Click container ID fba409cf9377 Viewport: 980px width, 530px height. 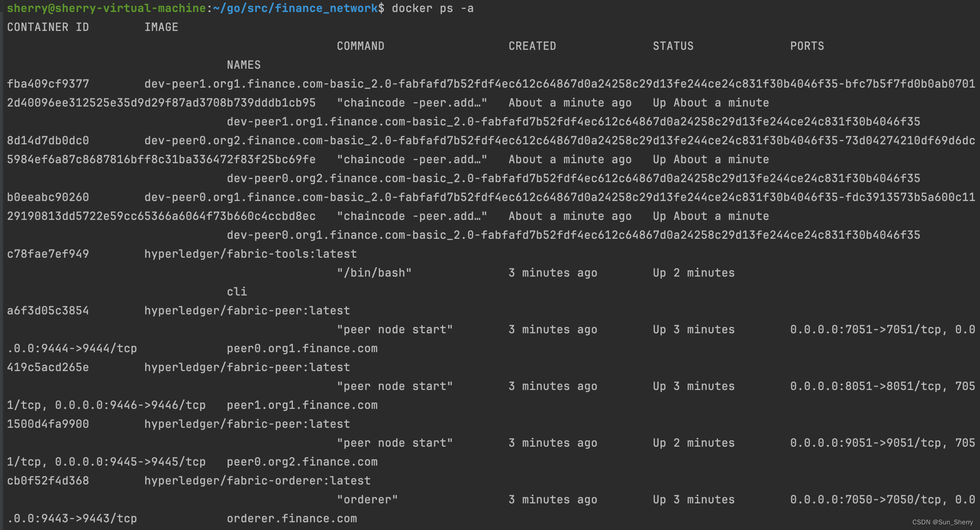tap(48, 84)
